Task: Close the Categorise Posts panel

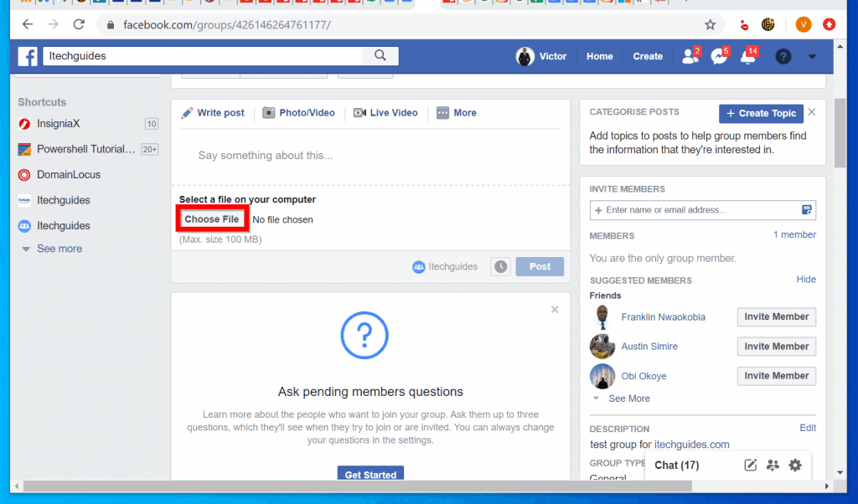Action: [x=812, y=111]
